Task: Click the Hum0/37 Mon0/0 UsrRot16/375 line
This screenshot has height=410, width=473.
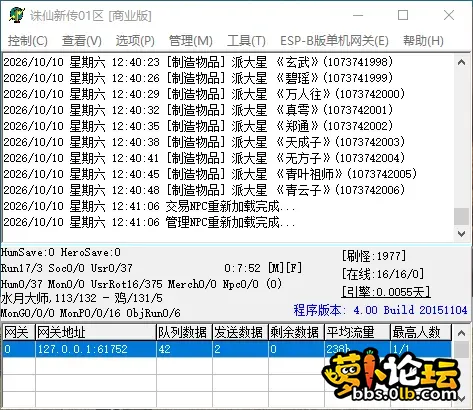Action: 141,284
